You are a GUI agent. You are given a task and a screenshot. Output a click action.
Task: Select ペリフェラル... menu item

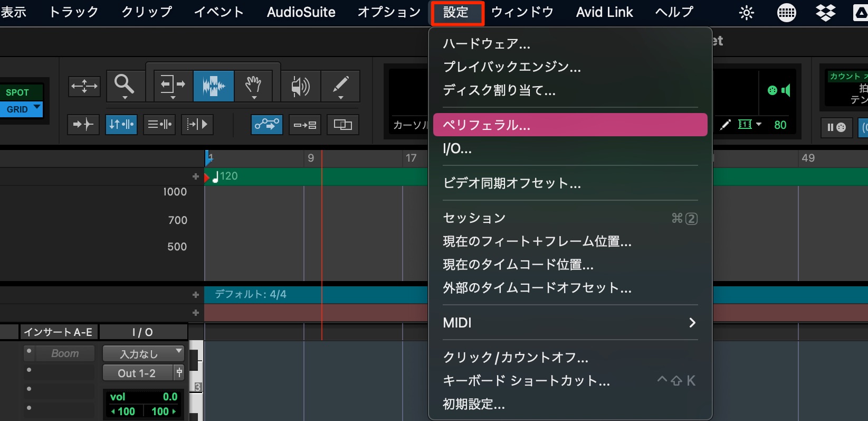tap(570, 125)
